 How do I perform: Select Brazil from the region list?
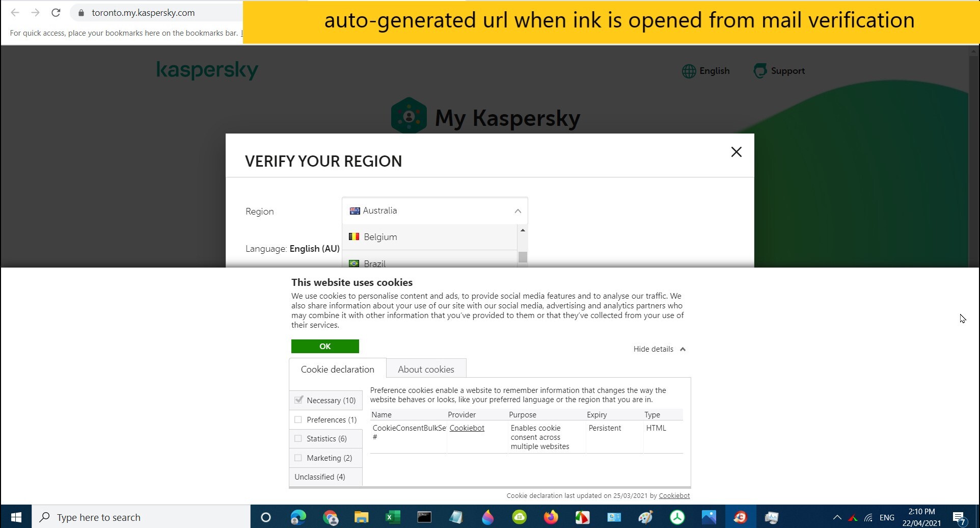pyautogui.click(x=429, y=259)
